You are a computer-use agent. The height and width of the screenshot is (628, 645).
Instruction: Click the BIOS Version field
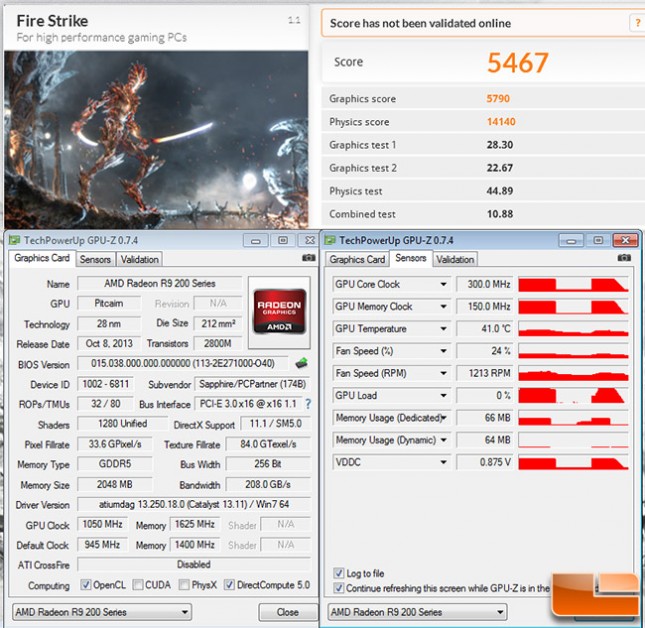183,364
